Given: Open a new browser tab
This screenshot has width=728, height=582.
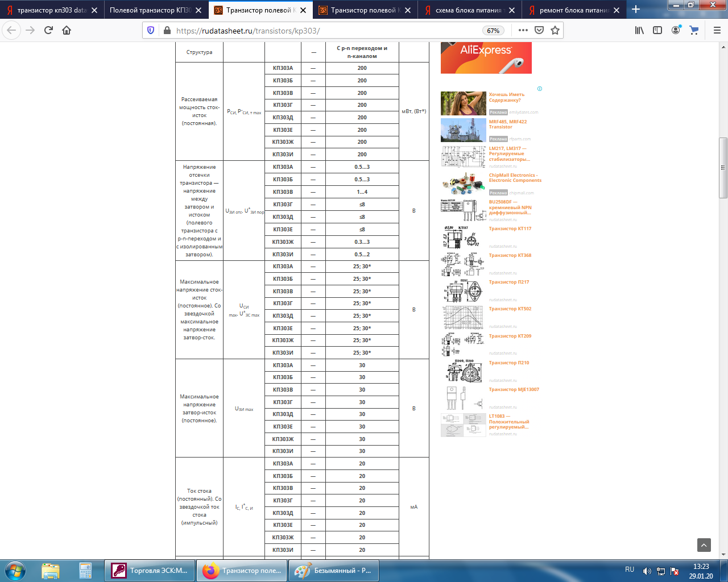Looking at the screenshot, I should (x=636, y=10).
